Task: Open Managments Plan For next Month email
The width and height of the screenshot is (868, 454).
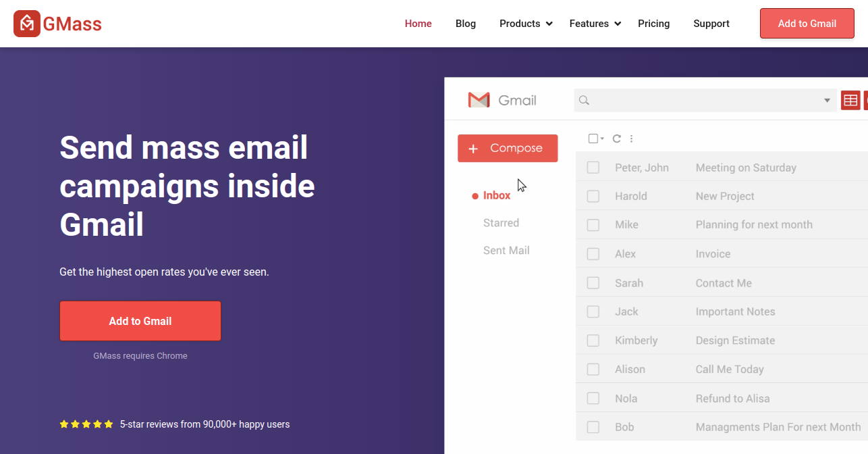Action: point(778,427)
